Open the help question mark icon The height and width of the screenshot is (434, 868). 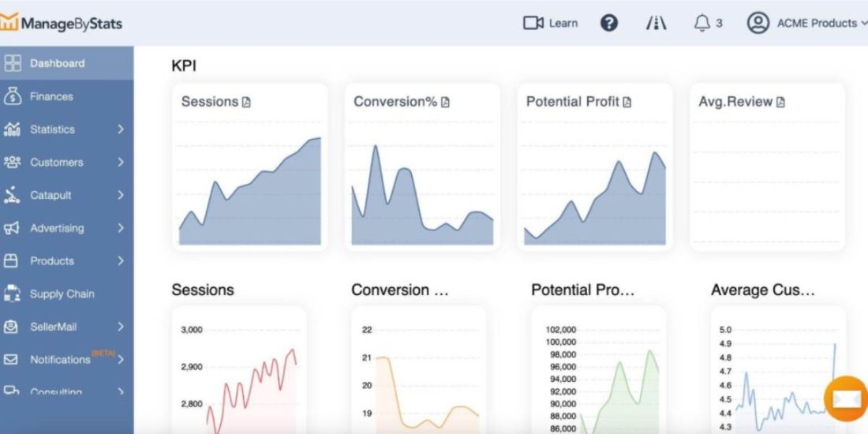click(x=609, y=23)
